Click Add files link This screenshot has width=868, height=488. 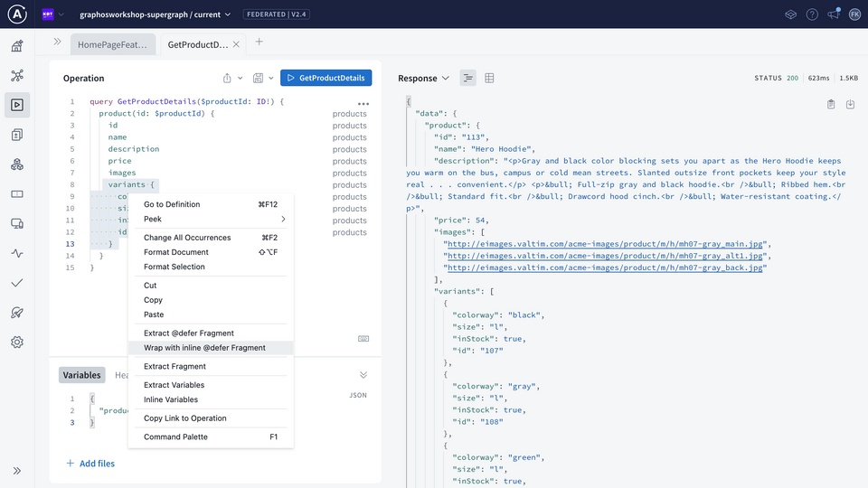click(90, 464)
